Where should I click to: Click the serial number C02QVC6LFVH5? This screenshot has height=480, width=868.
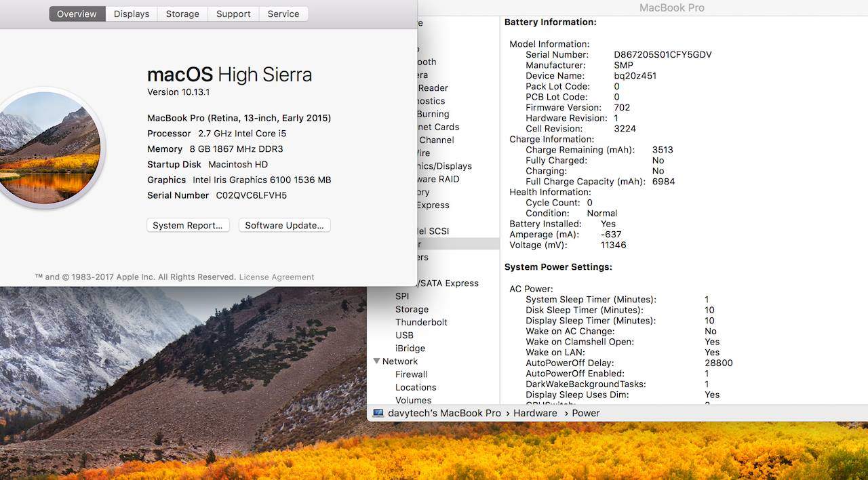[x=252, y=195]
